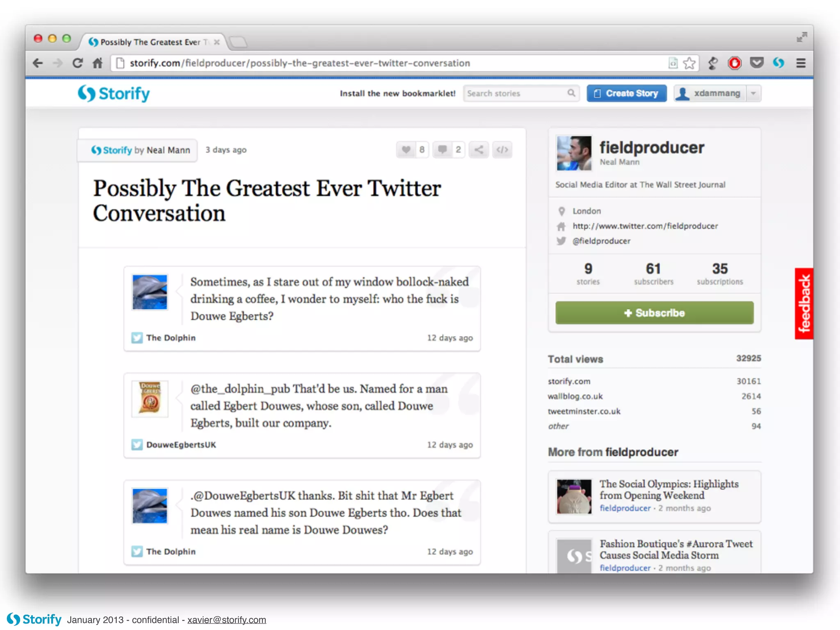The image size is (840, 630).
Task: Click Install the new bookmarklet link
Action: click(x=397, y=94)
